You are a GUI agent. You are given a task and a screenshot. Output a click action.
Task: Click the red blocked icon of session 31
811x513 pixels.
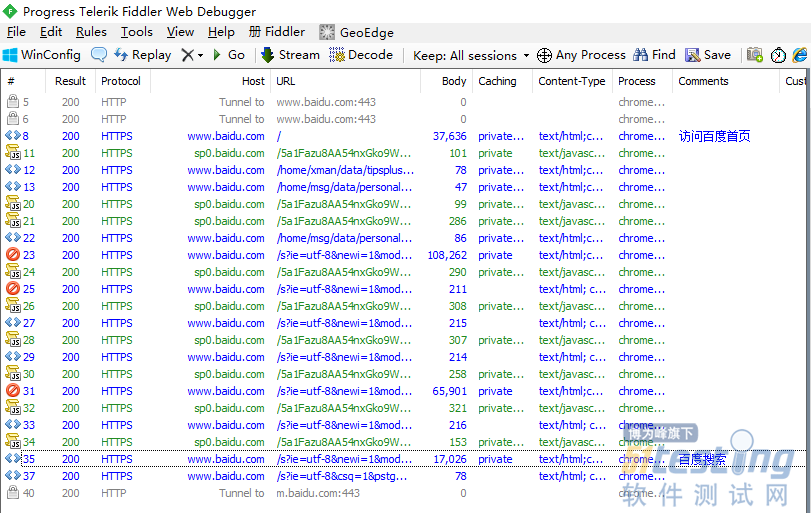13,390
